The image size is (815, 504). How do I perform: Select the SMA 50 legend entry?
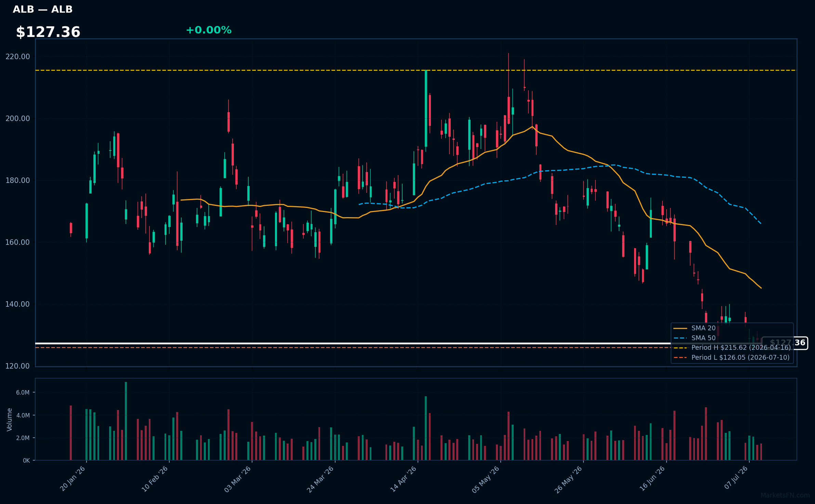tap(695, 338)
